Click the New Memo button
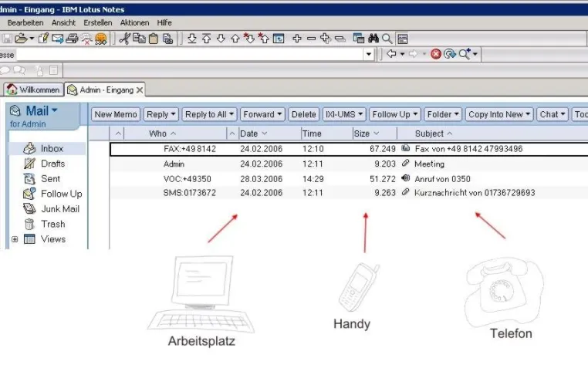The height and width of the screenshot is (392, 588). [x=116, y=114]
